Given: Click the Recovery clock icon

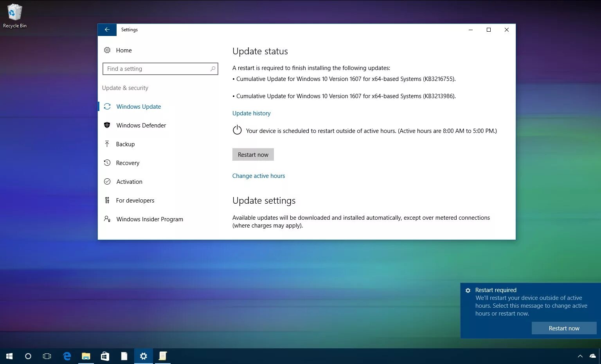Looking at the screenshot, I should point(107,163).
